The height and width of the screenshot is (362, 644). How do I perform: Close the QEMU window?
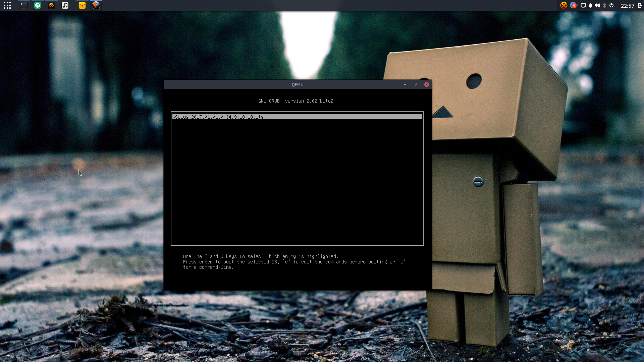(x=427, y=84)
